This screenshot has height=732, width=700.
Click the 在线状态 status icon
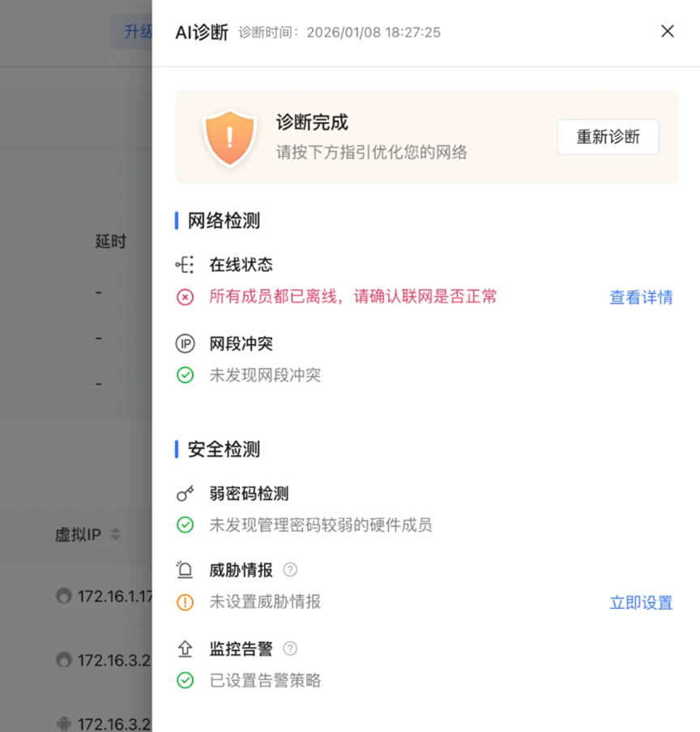click(x=185, y=264)
